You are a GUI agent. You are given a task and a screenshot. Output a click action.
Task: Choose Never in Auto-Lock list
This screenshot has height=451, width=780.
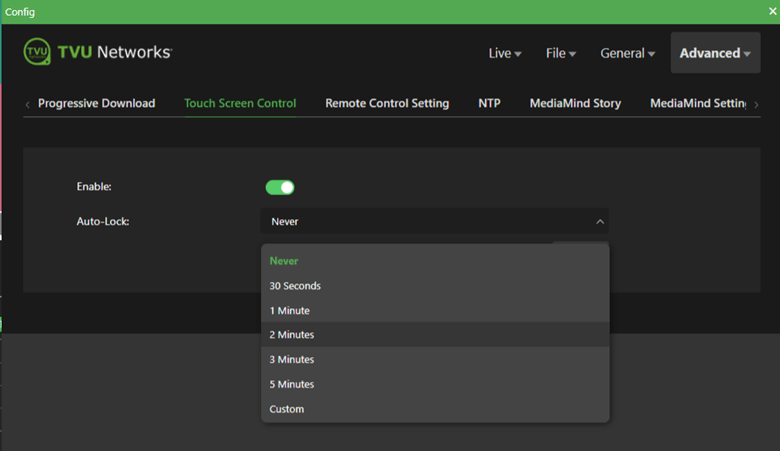click(x=435, y=261)
